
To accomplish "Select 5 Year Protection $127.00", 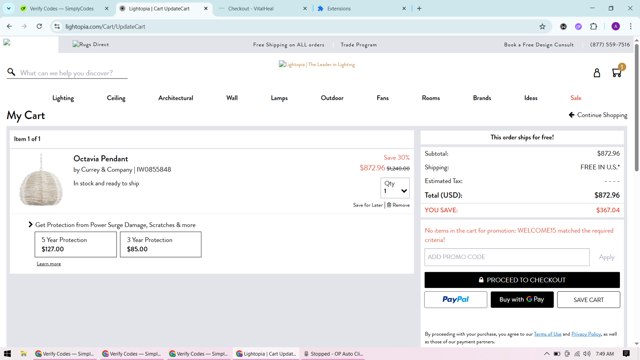I will point(76,244).
